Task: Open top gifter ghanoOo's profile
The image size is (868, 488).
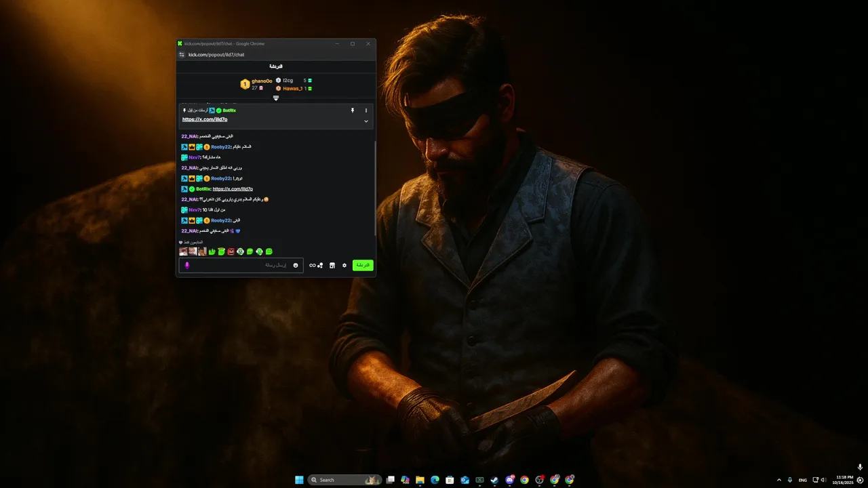Action: click(262, 81)
